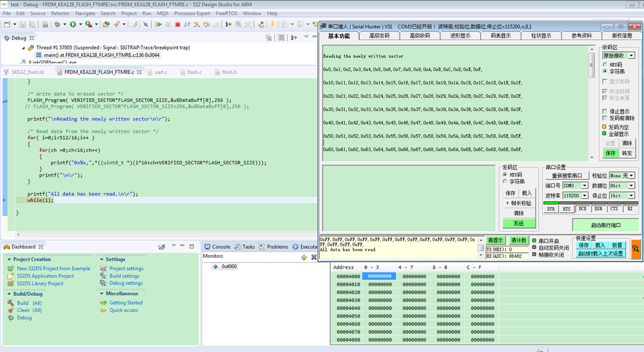Select the 0x4000 memory monitor entry
This screenshot has height=352, width=644.
click(x=229, y=266)
